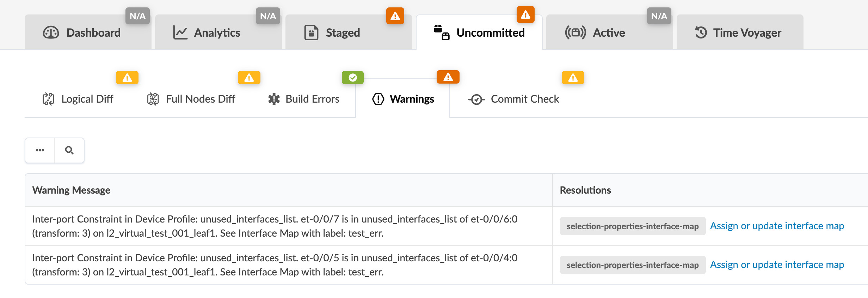Click the search magnifier icon
868x298 pixels.
click(x=69, y=151)
